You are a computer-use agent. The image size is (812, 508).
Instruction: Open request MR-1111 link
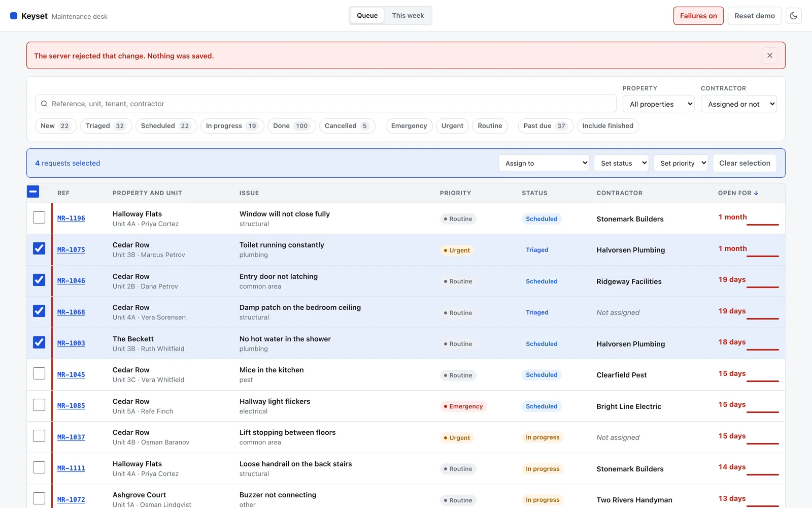pyautogui.click(x=71, y=468)
